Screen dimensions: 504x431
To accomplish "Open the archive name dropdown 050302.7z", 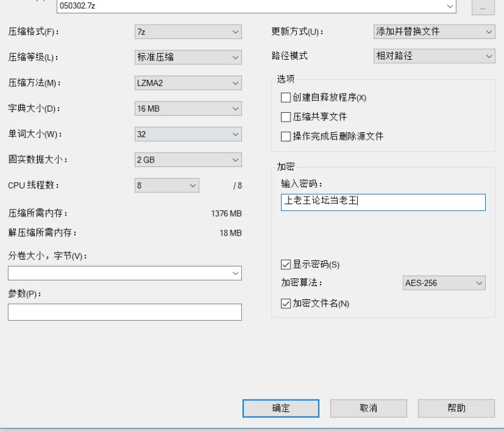I will 256,6.
